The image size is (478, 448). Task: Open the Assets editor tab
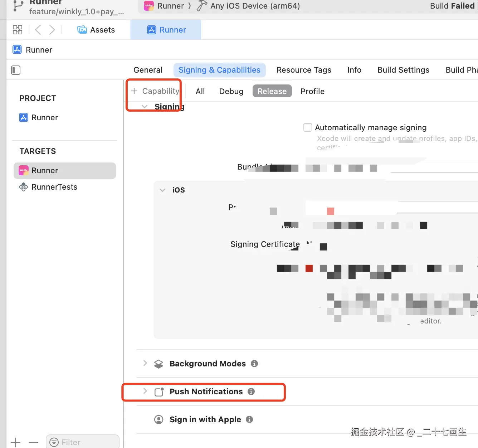tap(96, 30)
